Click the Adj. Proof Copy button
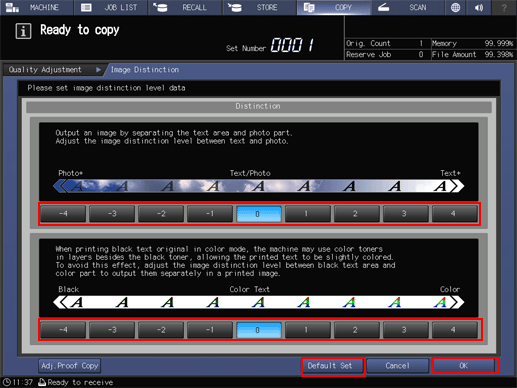Screen dimensions: 517x388 69,366
